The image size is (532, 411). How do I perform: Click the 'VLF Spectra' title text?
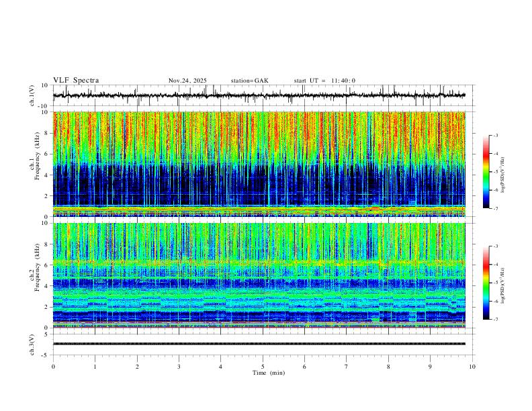pos(76,81)
